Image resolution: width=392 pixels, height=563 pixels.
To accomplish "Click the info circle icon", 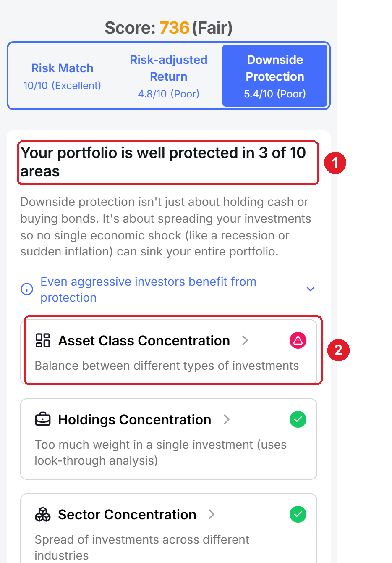I will pyautogui.click(x=27, y=289).
